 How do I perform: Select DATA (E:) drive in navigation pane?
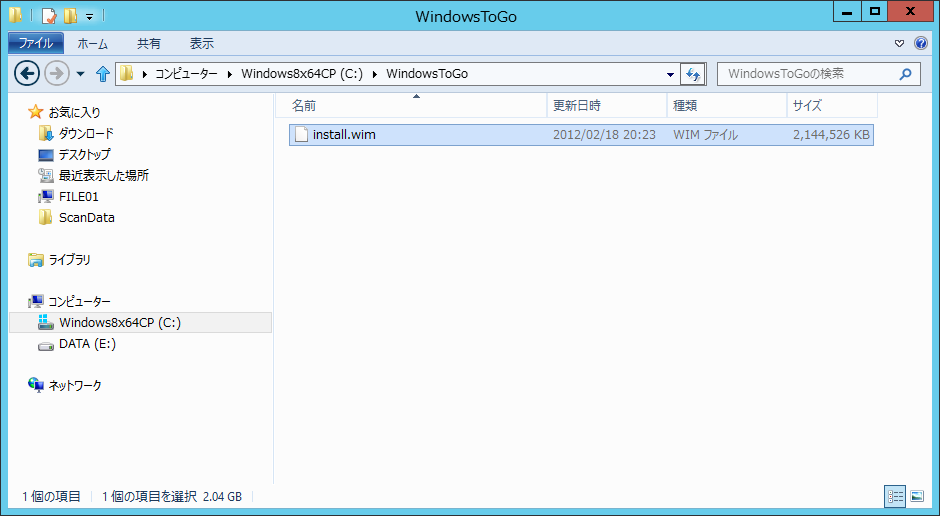(x=87, y=344)
